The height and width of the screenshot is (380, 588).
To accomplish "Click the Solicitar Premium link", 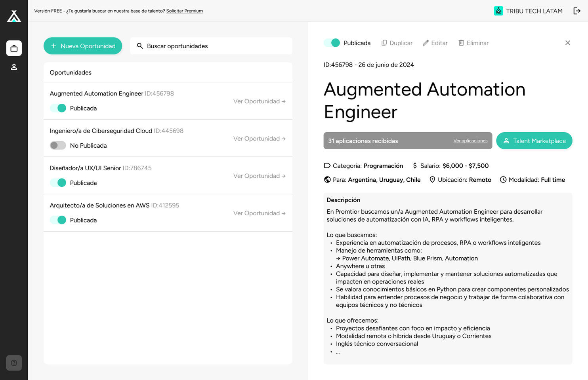I will click(184, 11).
